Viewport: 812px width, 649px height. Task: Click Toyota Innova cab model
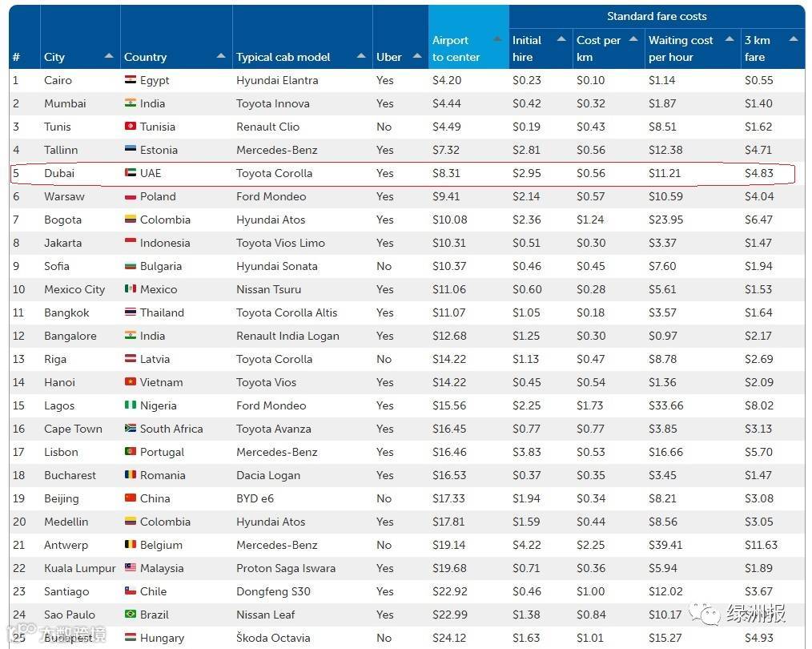273,103
